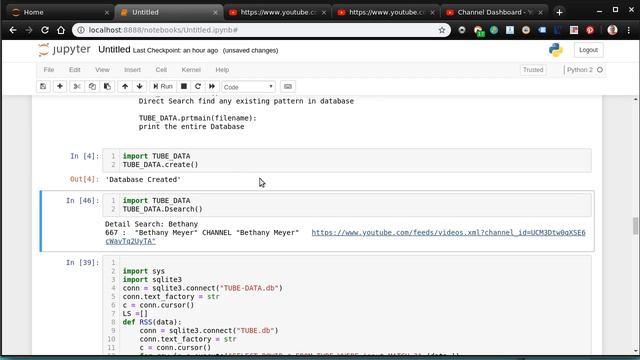
Task: Click the Pinterest extension icon
Action: tap(590, 30)
